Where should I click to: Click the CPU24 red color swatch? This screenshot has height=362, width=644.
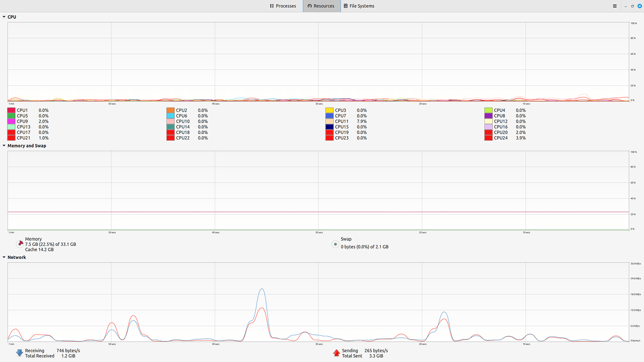pyautogui.click(x=489, y=138)
